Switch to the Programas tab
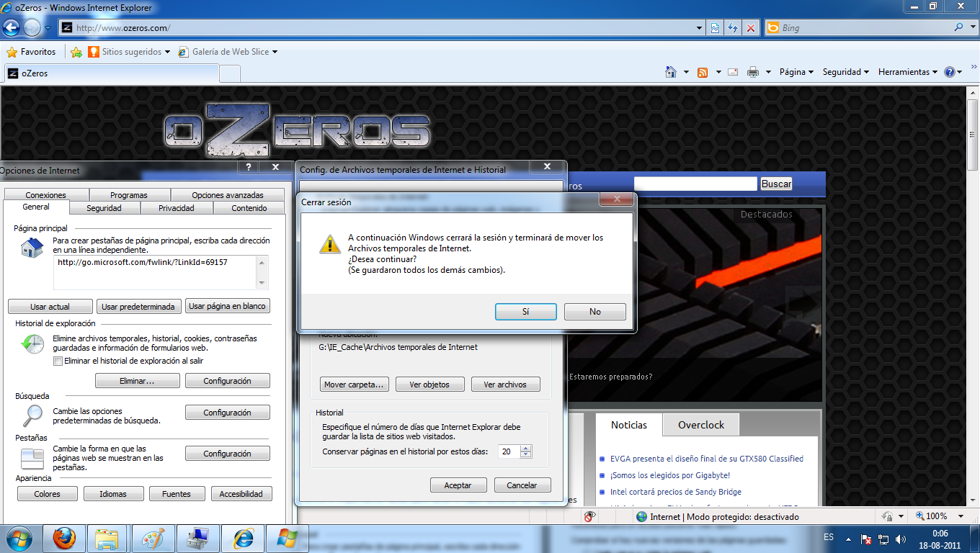 coord(129,195)
